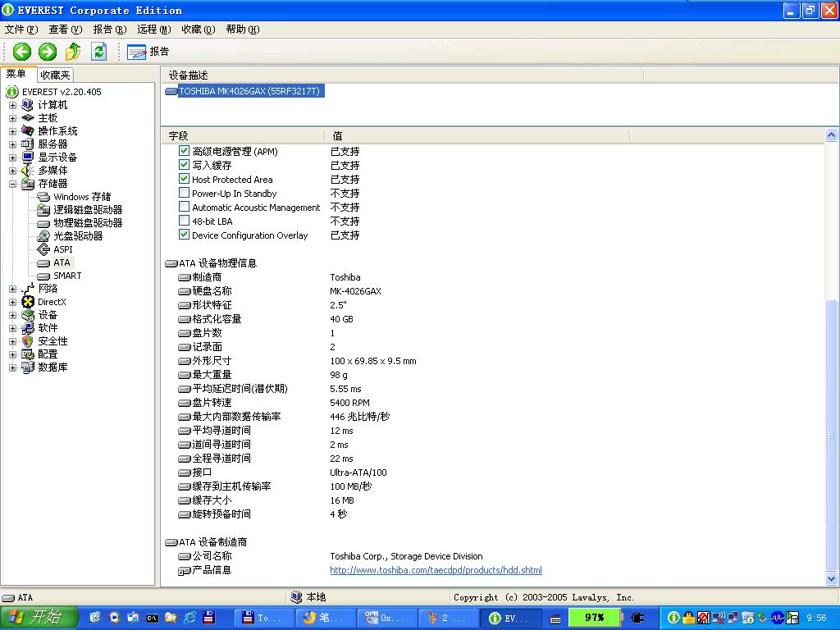This screenshot has height=630, width=840.
Task: Collapse the 存储器 tree node
Action: click(x=12, y=184)
